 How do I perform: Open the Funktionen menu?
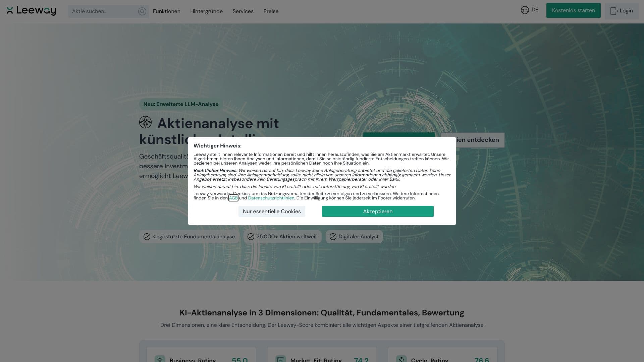[x=167, y=11]
